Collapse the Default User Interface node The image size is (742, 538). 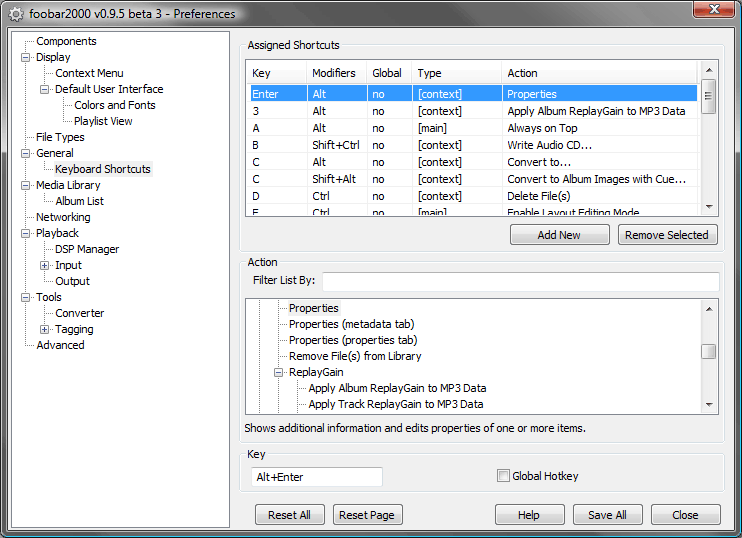pos(45,89)
